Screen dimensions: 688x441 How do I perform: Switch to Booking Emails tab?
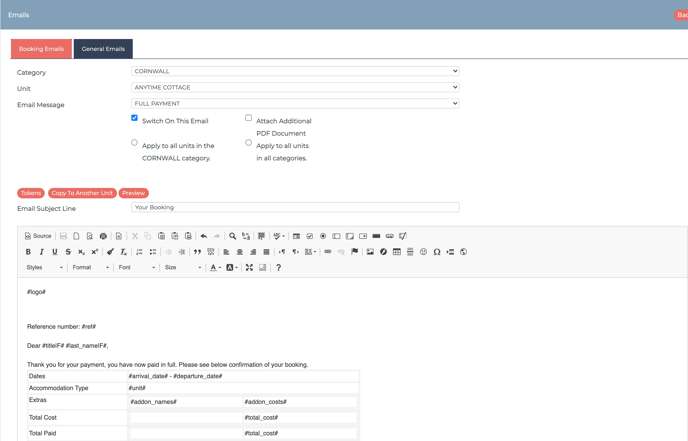(41, 49)
